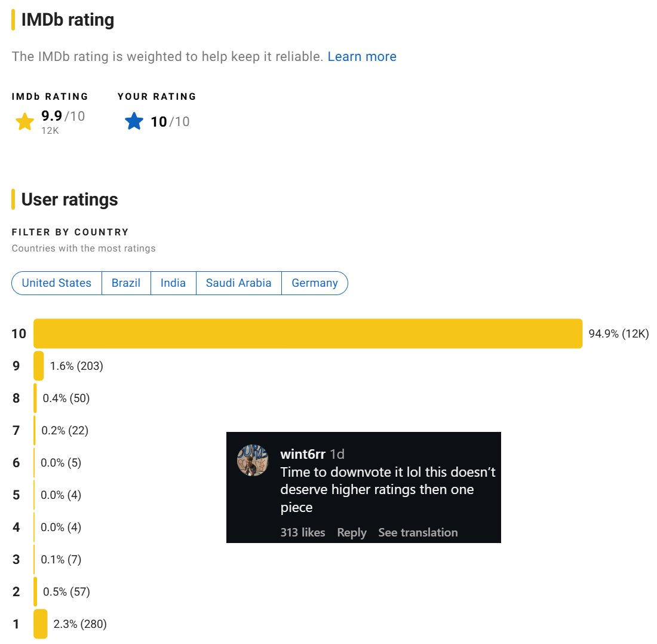
Task: Click the 0.4% (50) label
Action: (x=66, y=398)
